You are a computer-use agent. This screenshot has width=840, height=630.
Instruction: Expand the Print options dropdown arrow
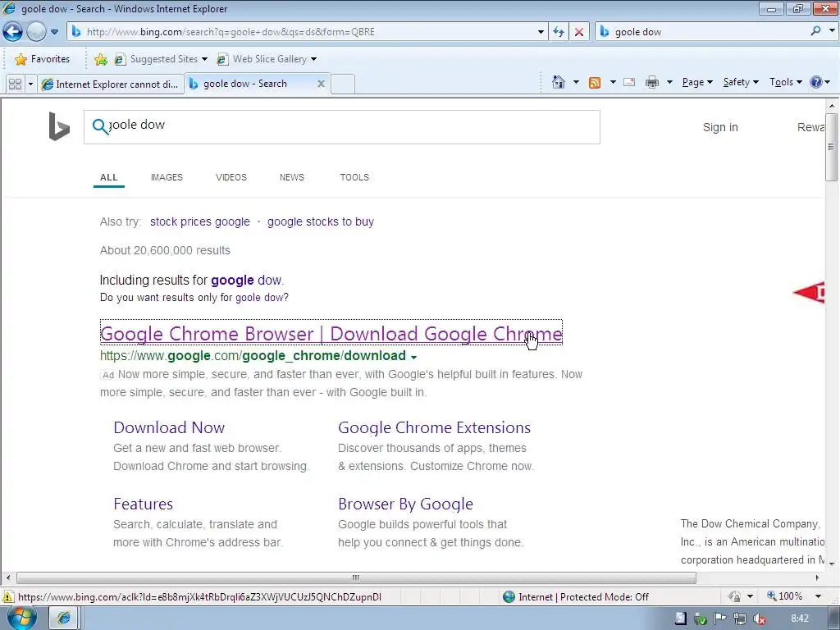pyautogui.click(x=669, y=82)
